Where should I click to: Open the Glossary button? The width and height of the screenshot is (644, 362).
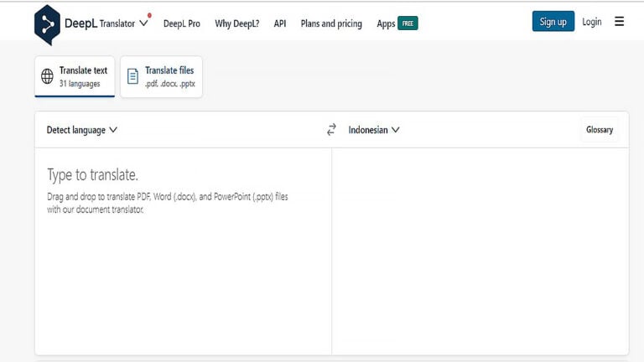pyautogui.click(x=599, y=130)
